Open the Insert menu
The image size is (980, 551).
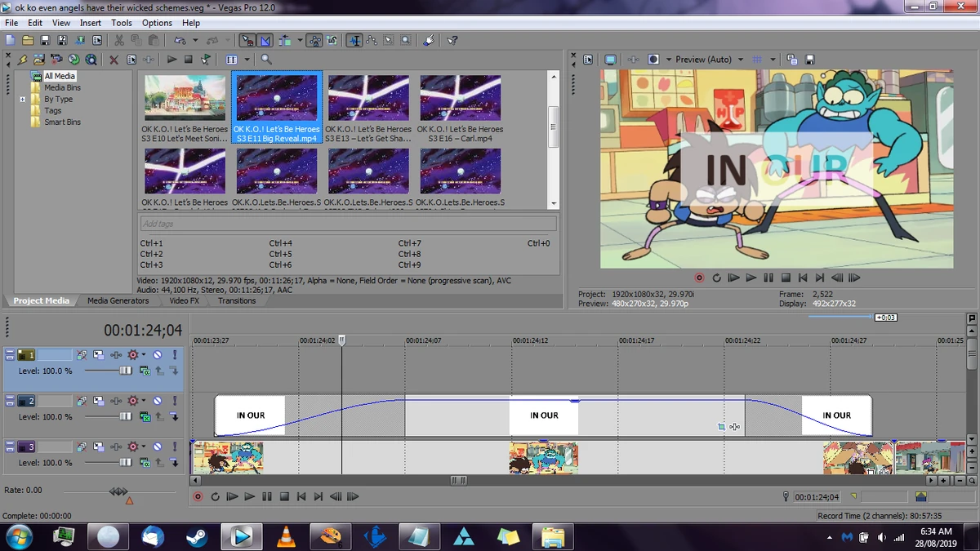tap(91, 23)
